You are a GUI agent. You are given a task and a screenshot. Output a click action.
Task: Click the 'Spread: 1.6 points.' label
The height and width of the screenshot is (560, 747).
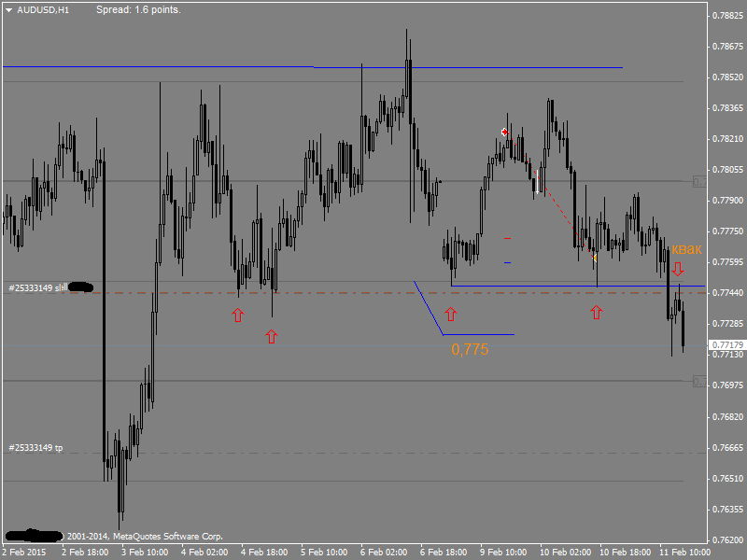138,9
